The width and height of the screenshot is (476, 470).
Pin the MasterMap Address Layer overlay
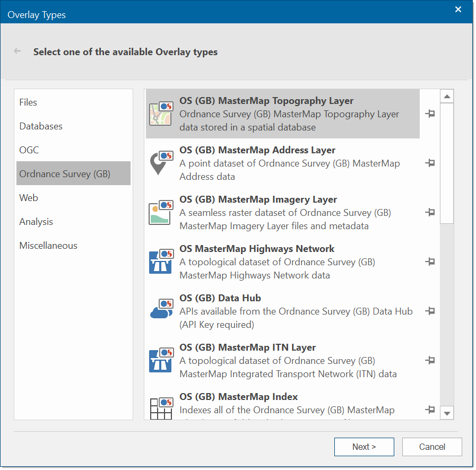click(x=430, y=163)
